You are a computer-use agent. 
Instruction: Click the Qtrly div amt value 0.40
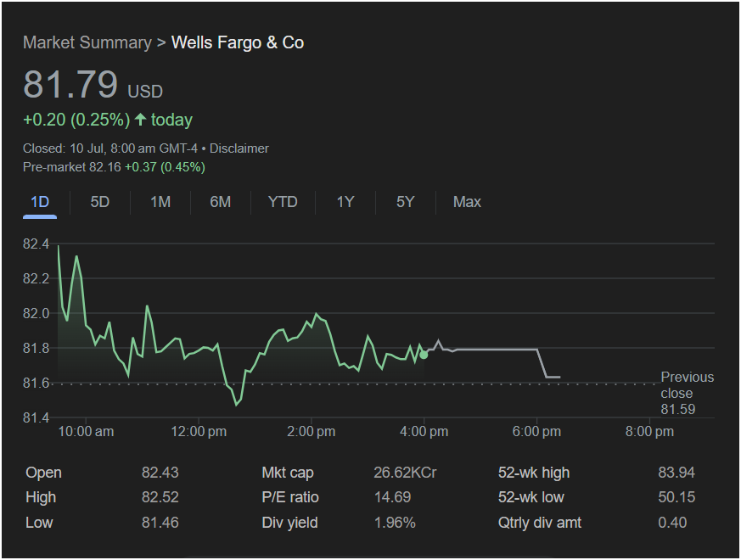672,523
